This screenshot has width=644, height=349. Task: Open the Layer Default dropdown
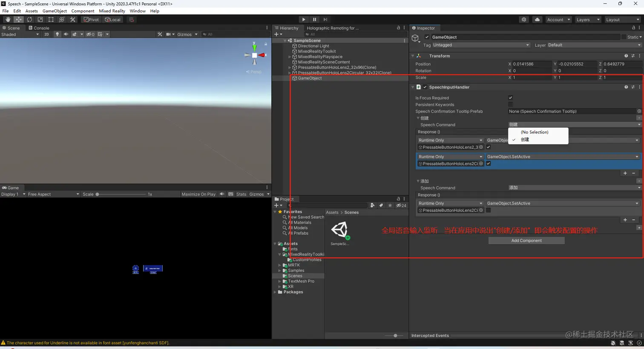594,45
